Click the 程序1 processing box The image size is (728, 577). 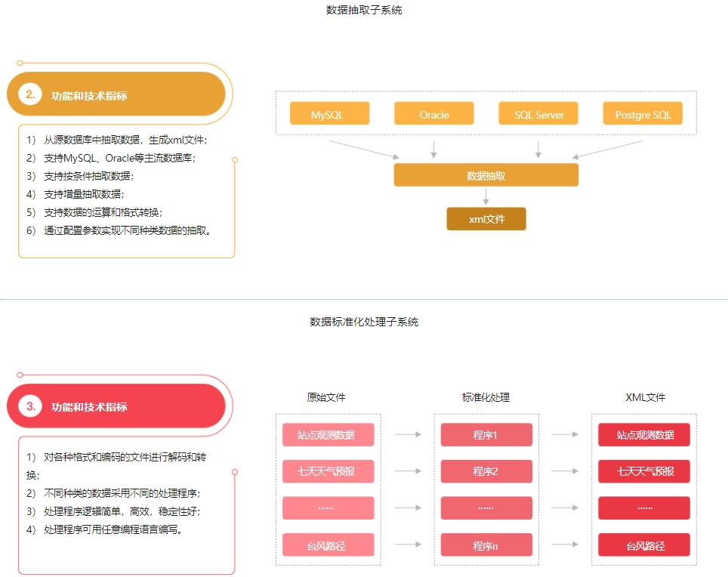point(486,435)
